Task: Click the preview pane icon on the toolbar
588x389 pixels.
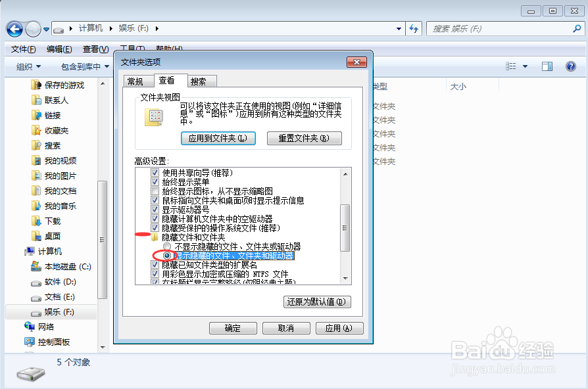Action: (x=547, y=66)
